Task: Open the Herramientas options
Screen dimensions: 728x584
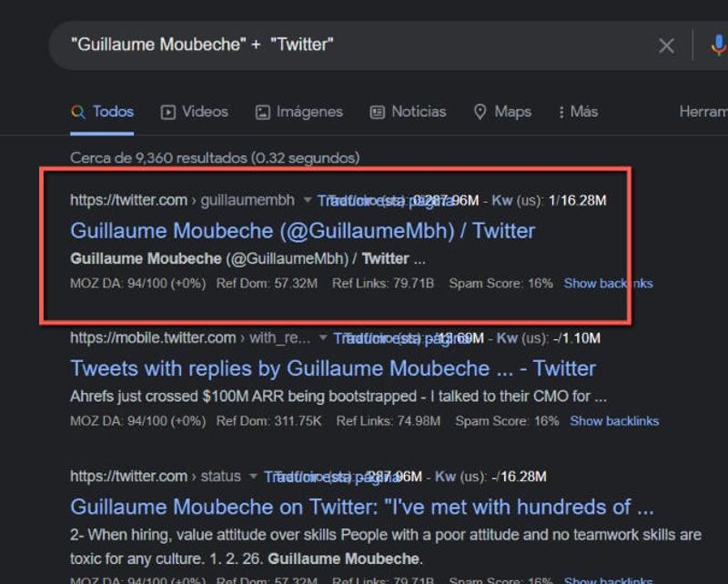Action: [x=703, y=112]
